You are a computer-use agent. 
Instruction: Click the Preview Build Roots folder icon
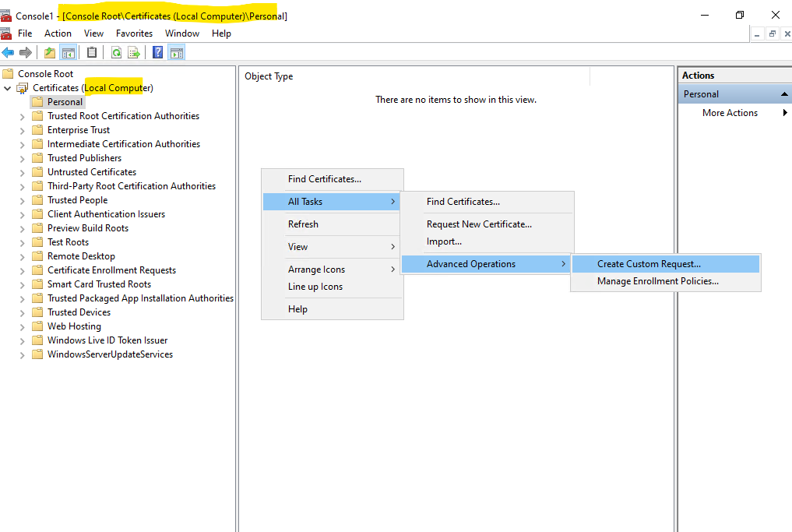tap(37, 228)
